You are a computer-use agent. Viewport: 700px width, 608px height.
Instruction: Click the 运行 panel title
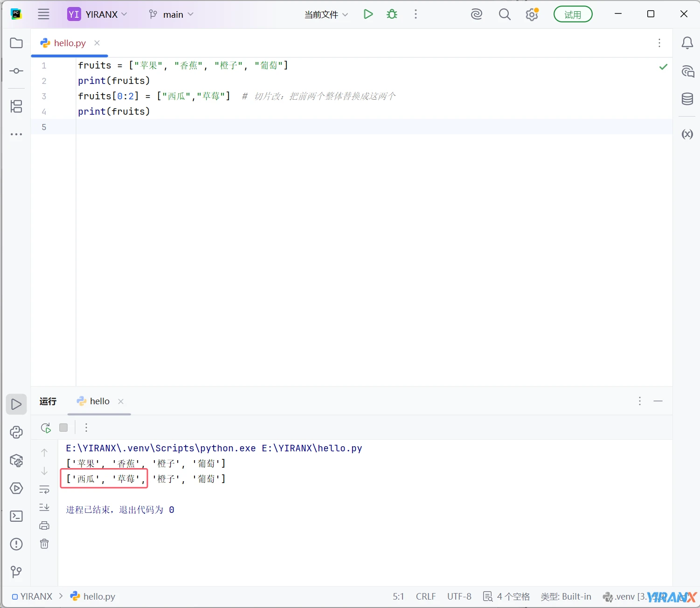[48, 401]
